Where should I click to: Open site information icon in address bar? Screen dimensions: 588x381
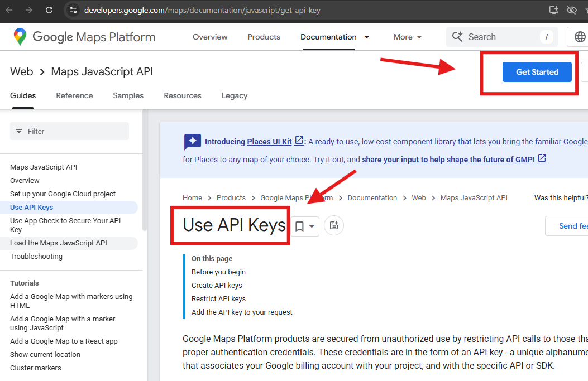coord(73,10)
